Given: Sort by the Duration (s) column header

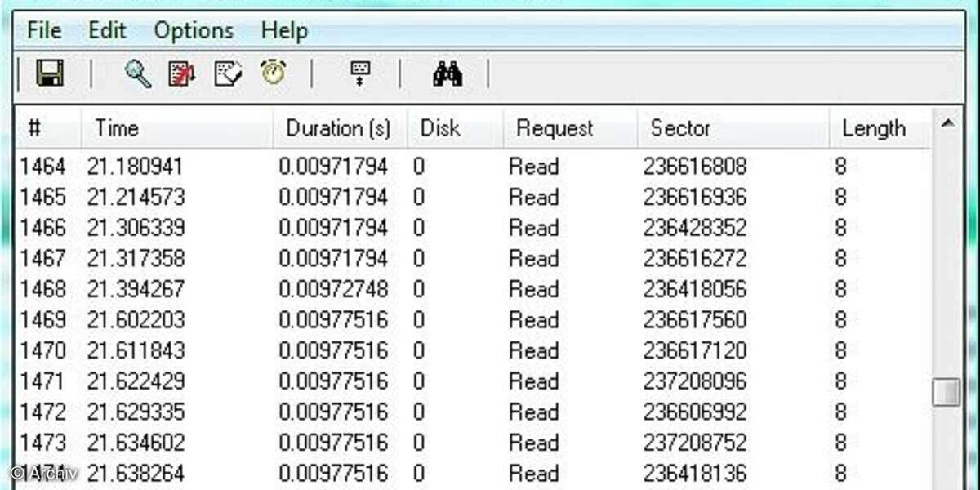Looking at the screenshot, I should 338,128.
